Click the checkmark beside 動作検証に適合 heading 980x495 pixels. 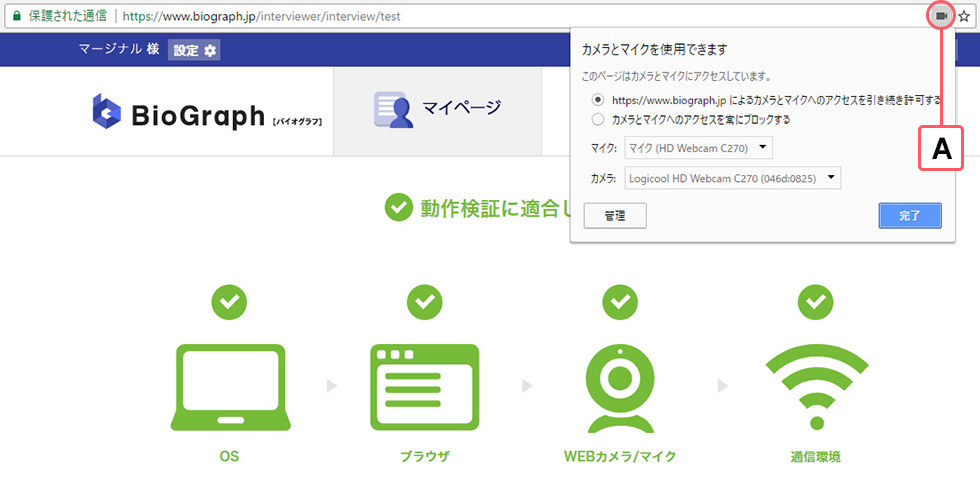coord(399,208)
